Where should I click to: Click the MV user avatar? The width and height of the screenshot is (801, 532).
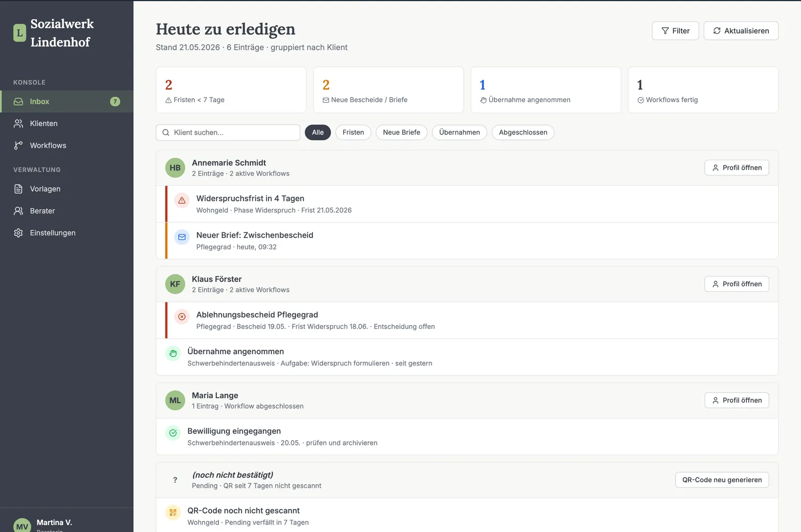click(22, 525)
